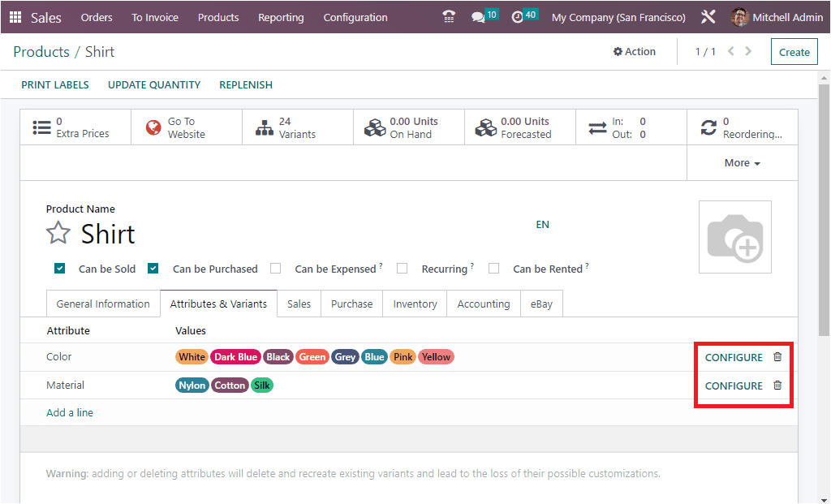The image size is (831, 504).
Task: Click Go To Website globe button
Action: pos(187,127)
